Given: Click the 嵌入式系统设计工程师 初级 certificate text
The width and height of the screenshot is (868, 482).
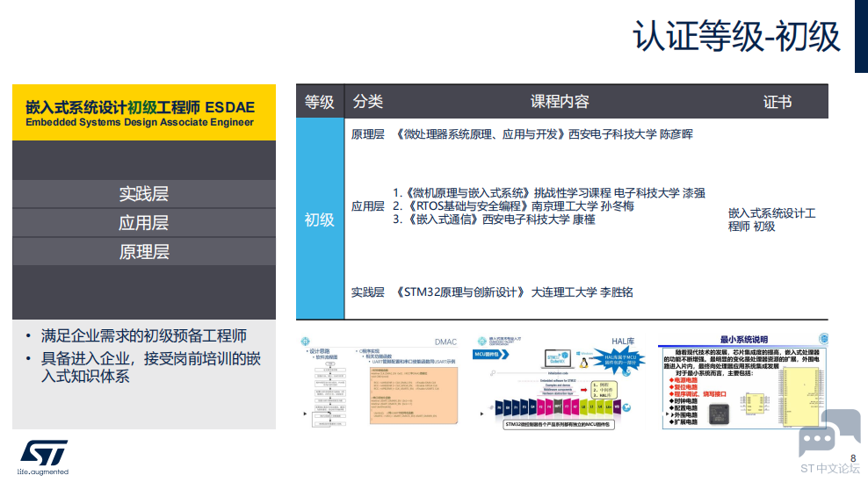Looking at the screenshot, I should [771, 219].
